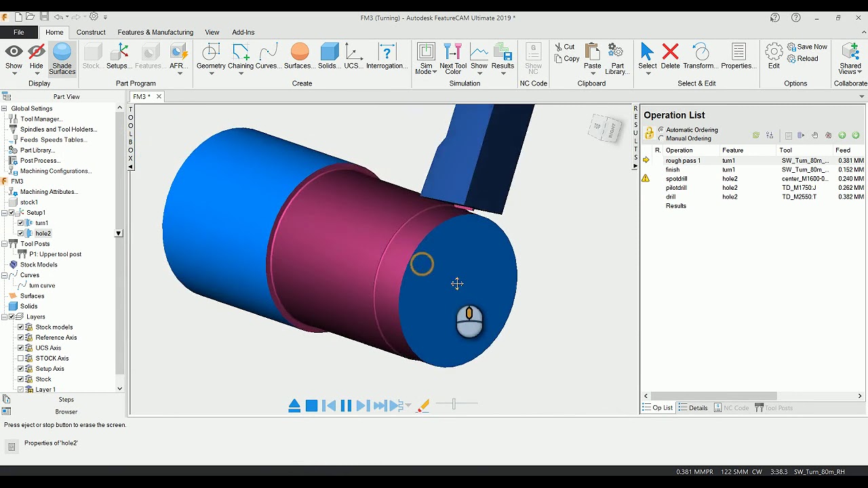Screen dimensions: 868x488
Task: Click the Reload button
Action: click(x=802, y=59)
